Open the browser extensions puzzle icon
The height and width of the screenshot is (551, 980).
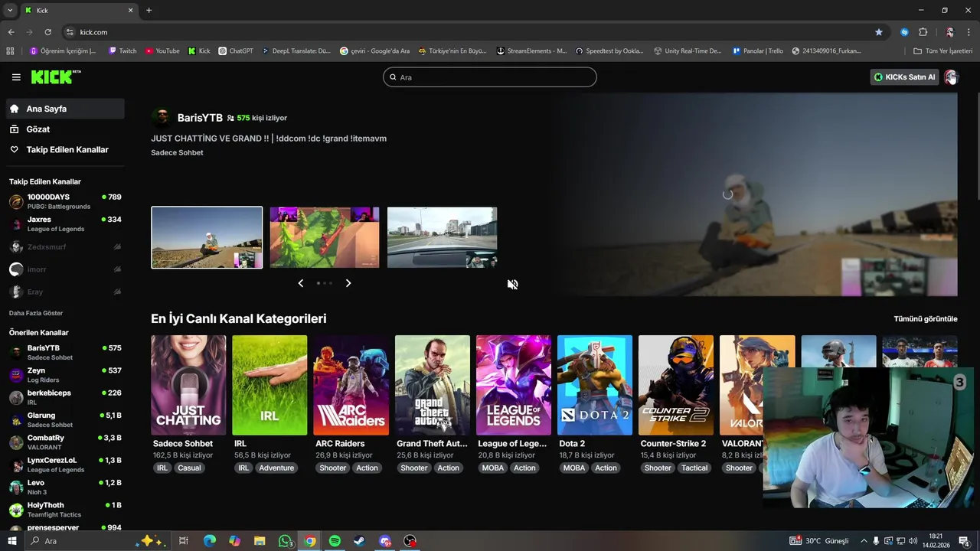tap(923, 32)
